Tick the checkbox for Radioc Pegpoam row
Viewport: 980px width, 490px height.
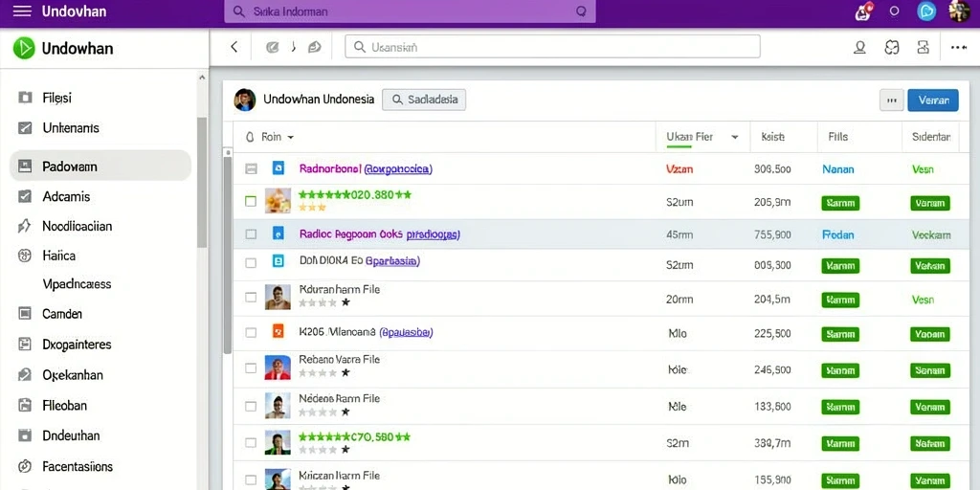tap(251, 234)
